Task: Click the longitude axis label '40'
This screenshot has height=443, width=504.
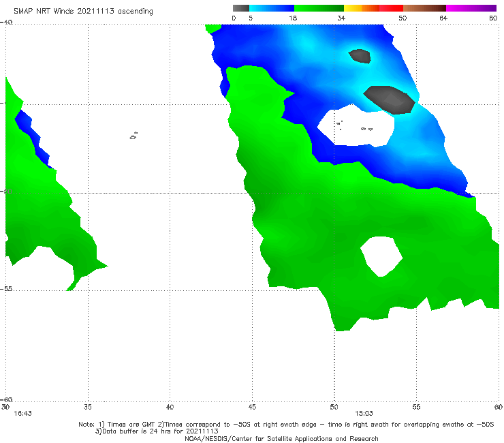Action: (170, 407)
